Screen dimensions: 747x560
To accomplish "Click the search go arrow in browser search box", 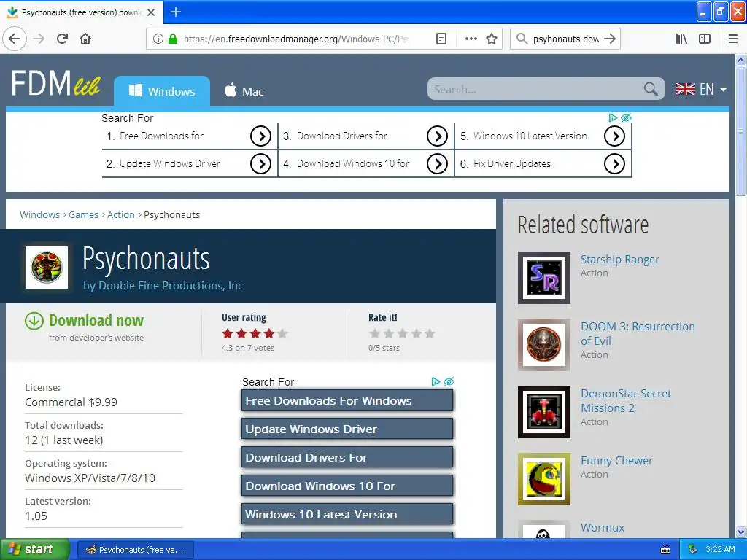I will point(610,39).
